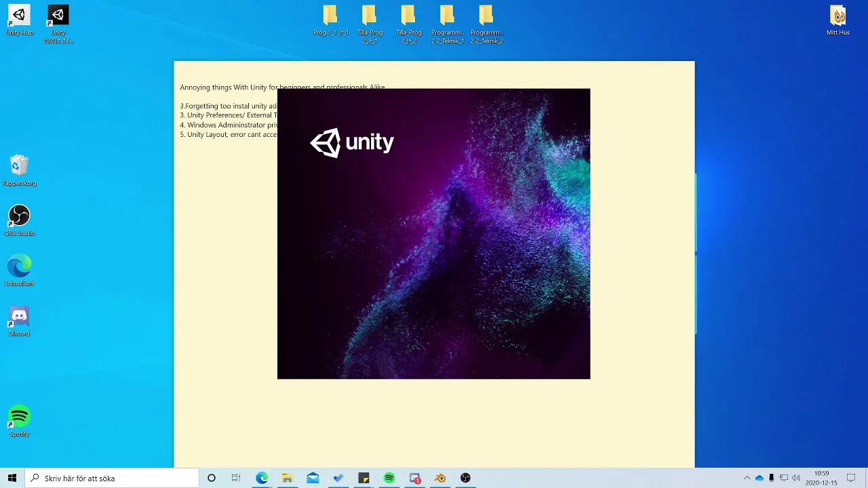Open Sticky Notes from the taskbar
The image size is (868, 488).
[363, 478]
